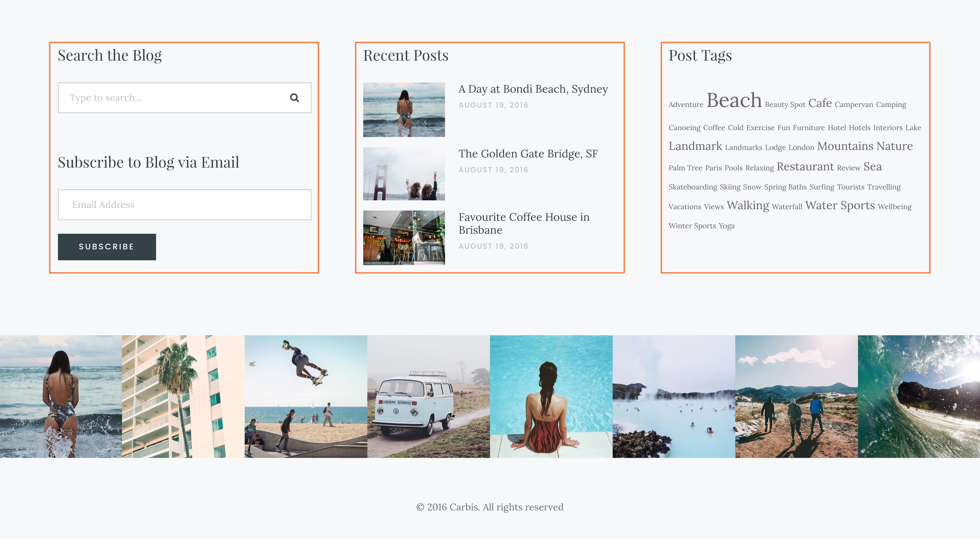Select the Tourists tag
Viewport: 980px width, 539px height.
(851, 187)
